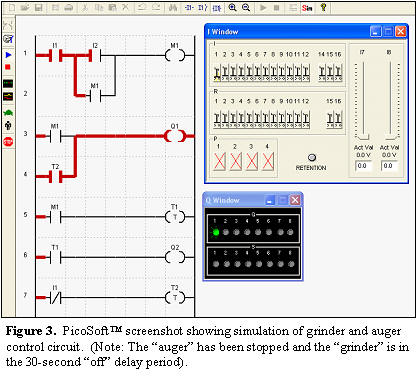416x379 pixels.
Task: Zoom in using the magnifier plus icon
Action: click(232, 8)
